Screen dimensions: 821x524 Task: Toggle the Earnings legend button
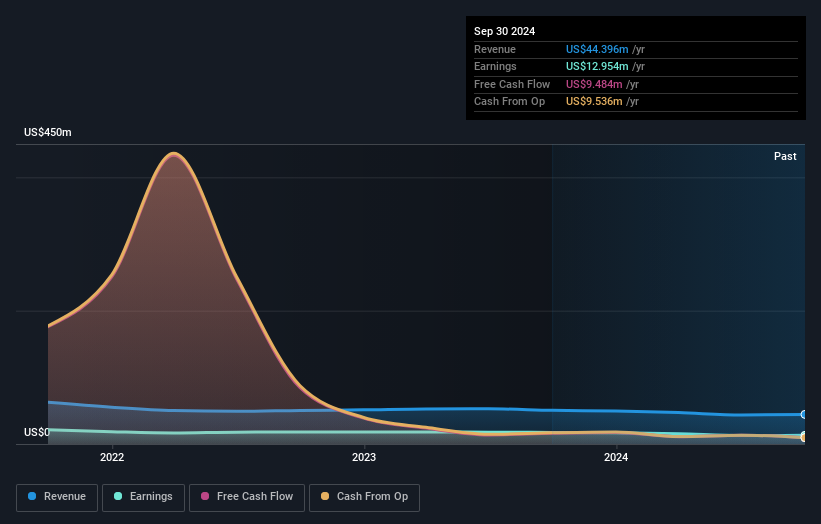[143, 497]
